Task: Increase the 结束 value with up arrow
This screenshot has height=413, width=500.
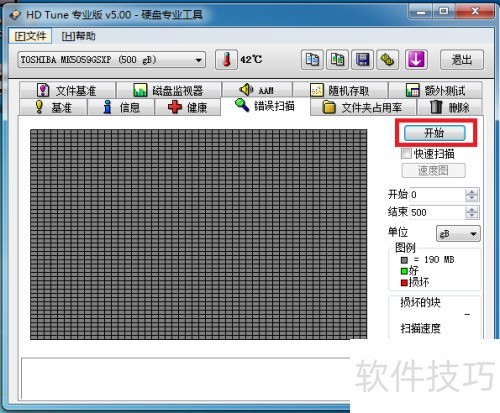Action: pos(471,209)
